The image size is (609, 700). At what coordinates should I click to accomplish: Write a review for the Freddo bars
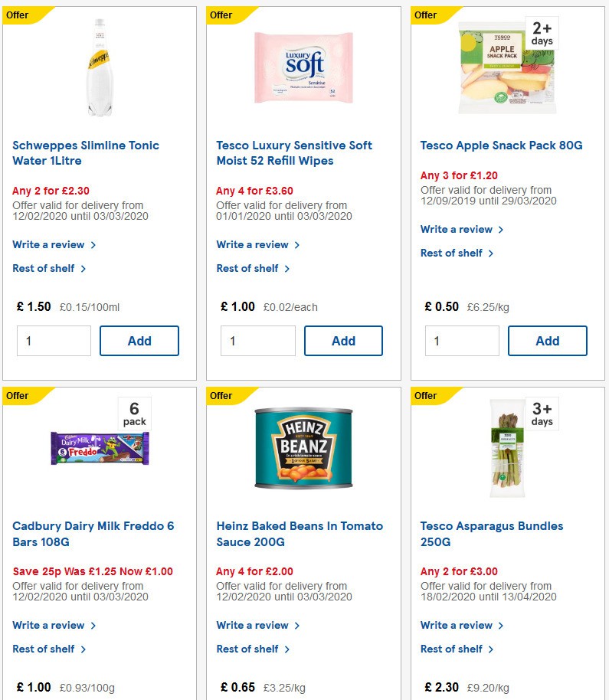coord(49,625)
